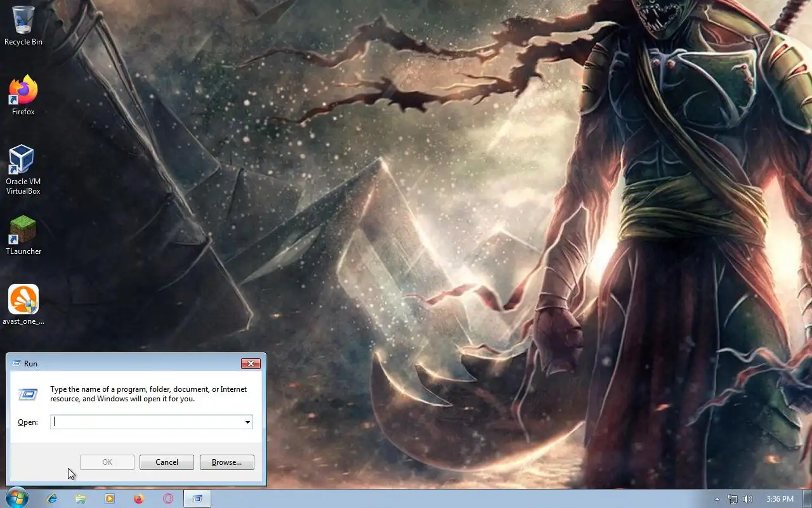
Task: Open the volume speaker tray icon
Action: click(748, 499)
